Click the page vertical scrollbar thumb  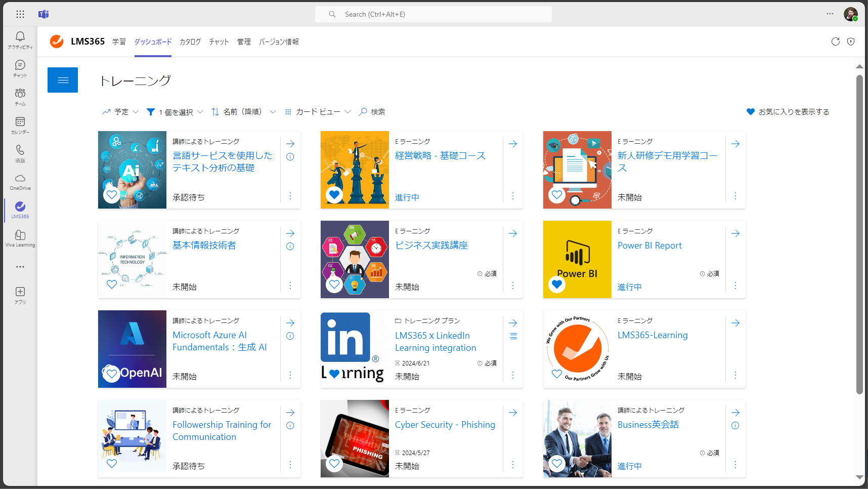(859, 234)
